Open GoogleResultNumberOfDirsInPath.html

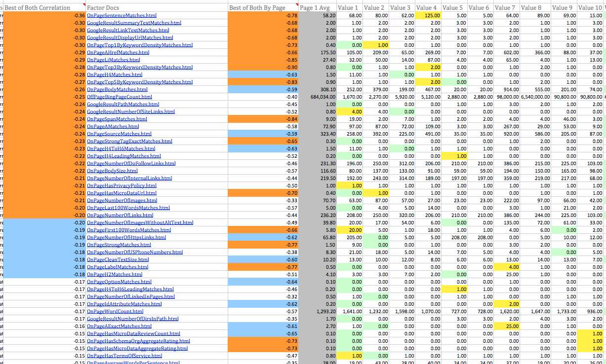coord(133,319)
